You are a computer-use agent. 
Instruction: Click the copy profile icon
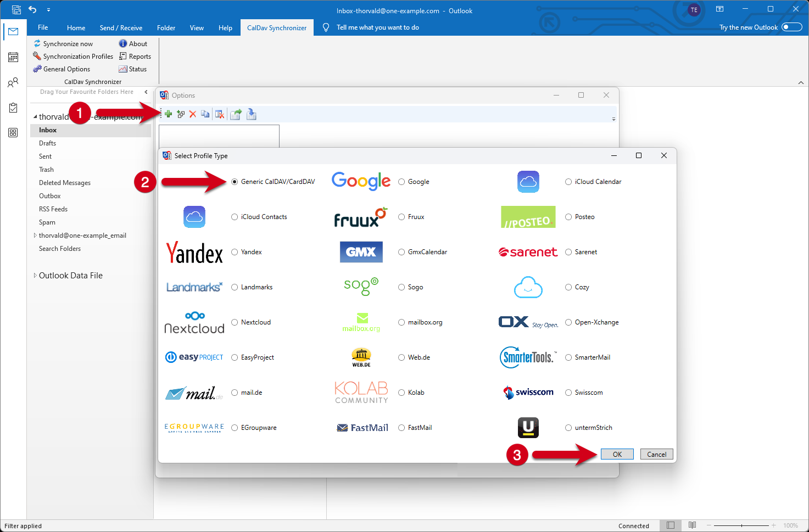[205, 114]
